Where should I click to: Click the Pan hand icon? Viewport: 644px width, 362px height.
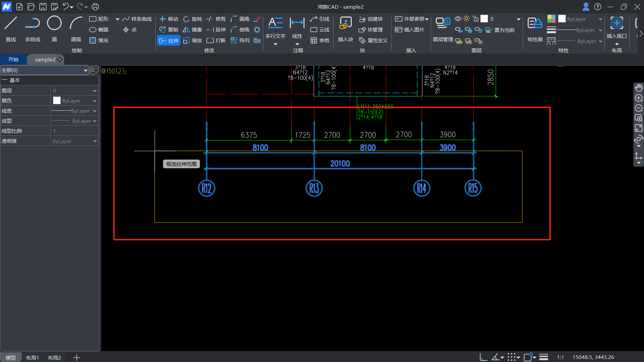coord(638,88)
